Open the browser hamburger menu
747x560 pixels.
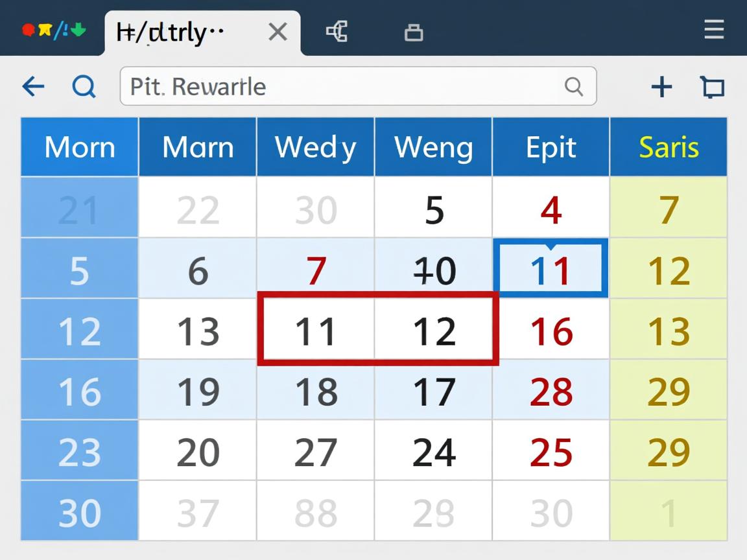[x=714, y=29]
